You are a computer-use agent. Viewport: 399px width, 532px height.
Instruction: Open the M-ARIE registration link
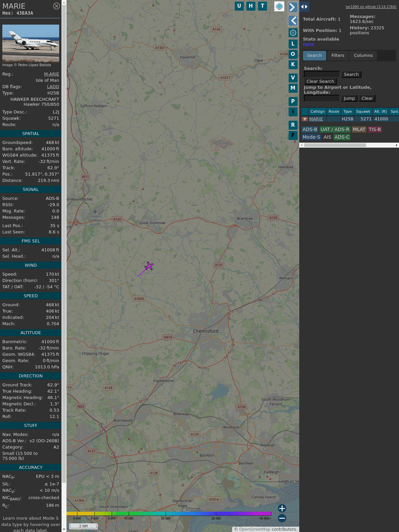coord(52,74)
